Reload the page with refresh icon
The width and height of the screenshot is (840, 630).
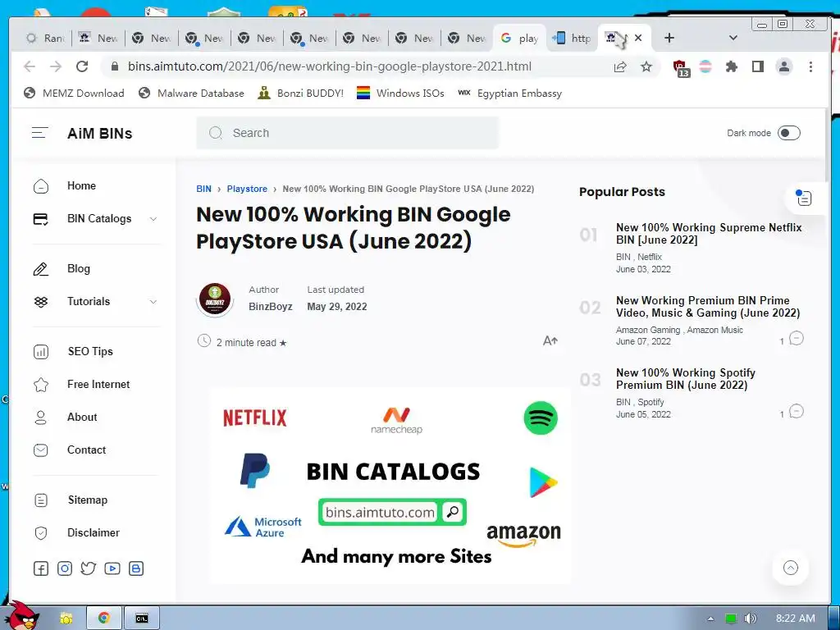point(82,66)
